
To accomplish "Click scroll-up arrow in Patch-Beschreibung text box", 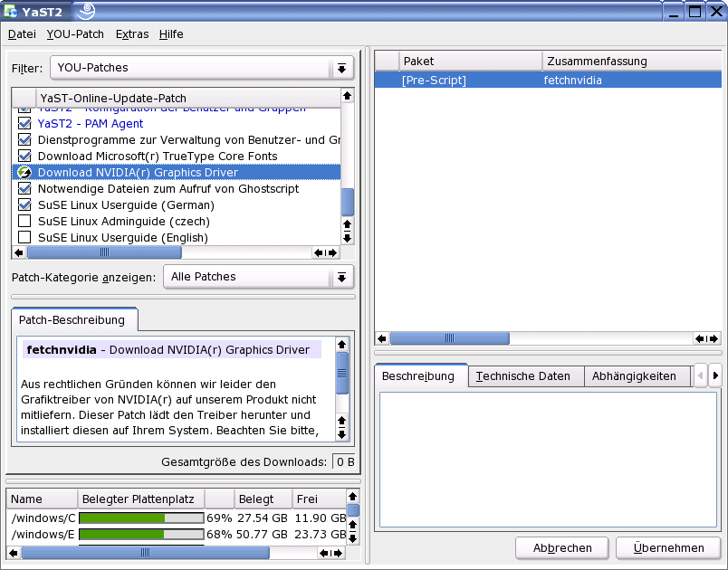I will (341, 344).
